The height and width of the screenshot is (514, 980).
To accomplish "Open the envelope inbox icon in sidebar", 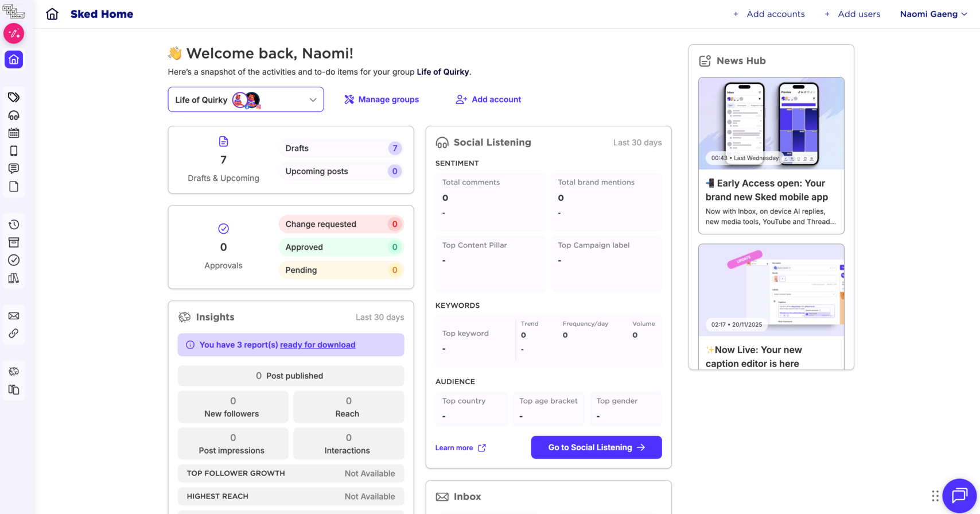I will (x=14, y=316).
